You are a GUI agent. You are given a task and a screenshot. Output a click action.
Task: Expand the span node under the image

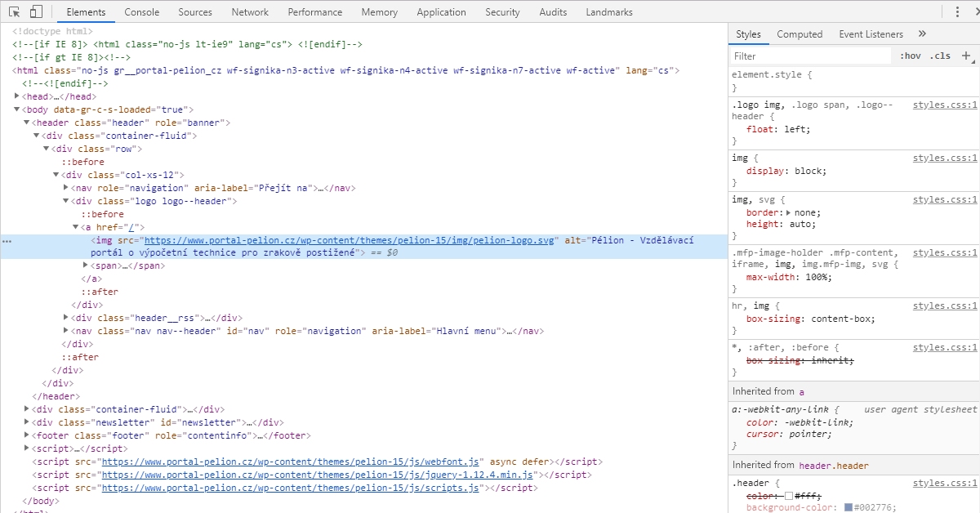pyautogui.click(x=86, y=265)
